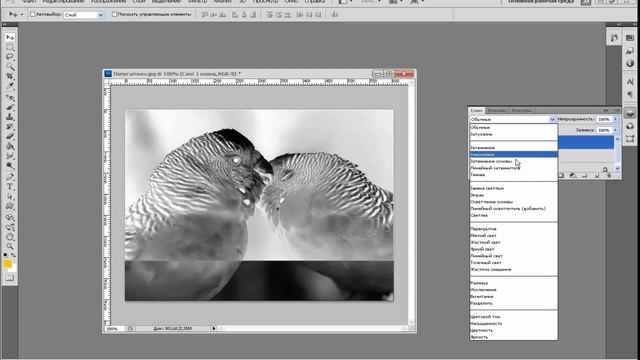
Task: Click the white background color swatch
Action: [x=13, y=269]
